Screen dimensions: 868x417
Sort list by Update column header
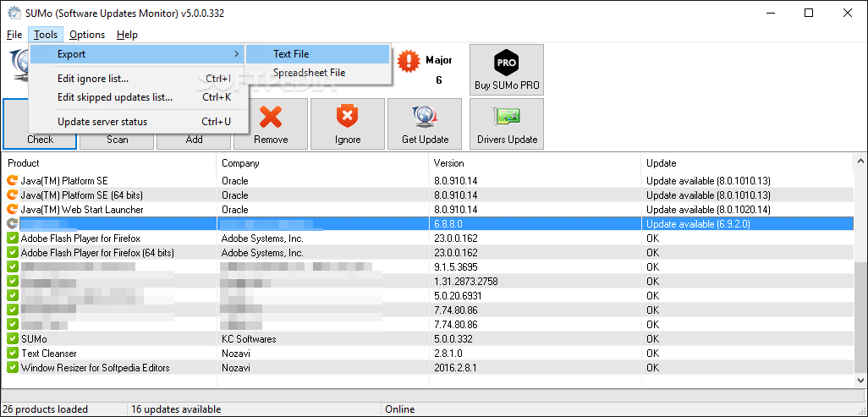click(x=747, y=163)
